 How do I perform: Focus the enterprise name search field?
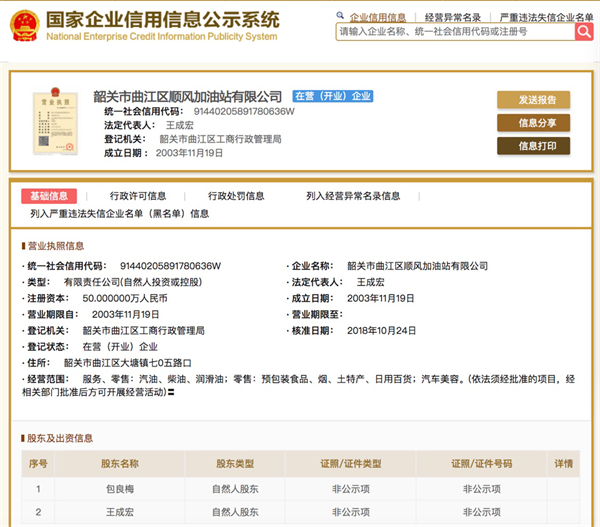pyautogui.click(x=455, y=32)
